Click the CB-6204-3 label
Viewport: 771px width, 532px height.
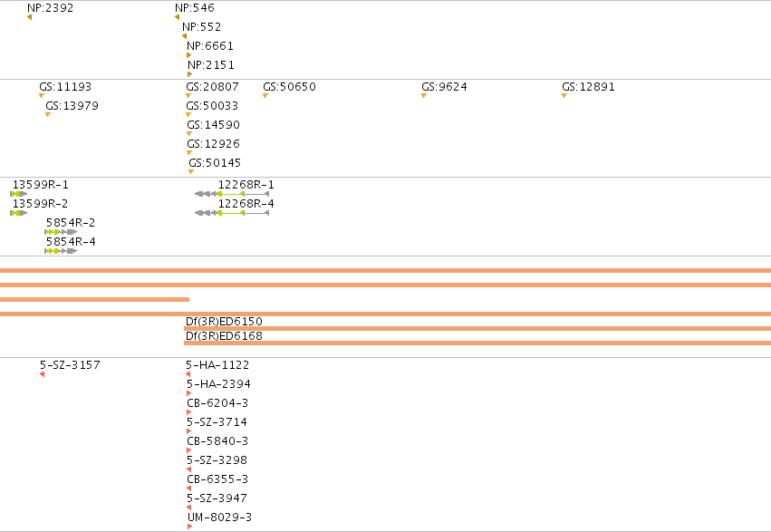pyautogui.click(x=217, y=403)
